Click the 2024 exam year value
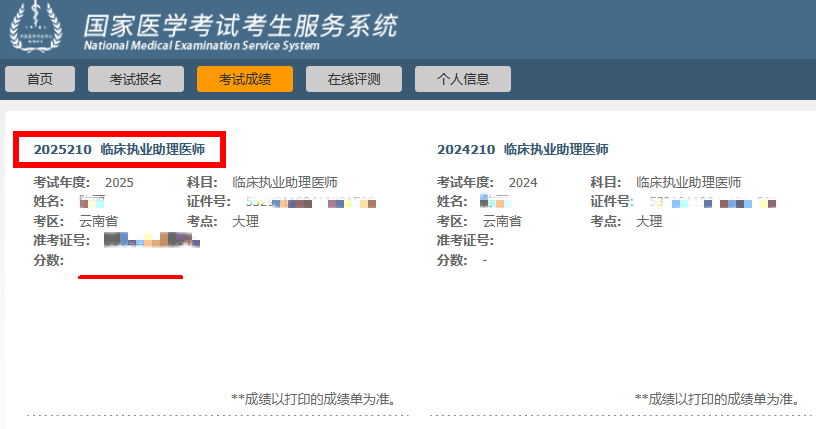Viewport: 816px width, 429px height. (522, 183)
